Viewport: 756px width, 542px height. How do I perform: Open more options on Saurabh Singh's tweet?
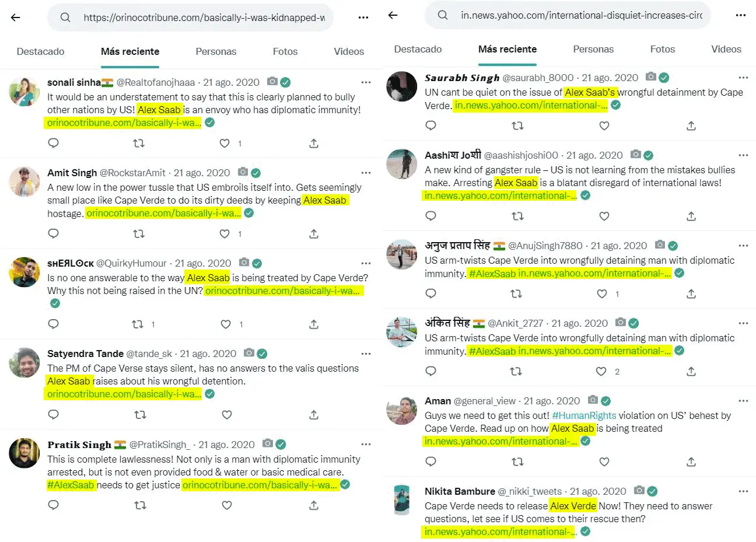pyautogui.click(x=743, y=78)
